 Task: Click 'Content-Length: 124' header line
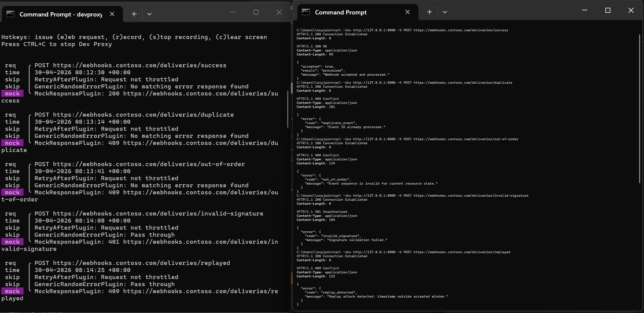coord(316,163)
